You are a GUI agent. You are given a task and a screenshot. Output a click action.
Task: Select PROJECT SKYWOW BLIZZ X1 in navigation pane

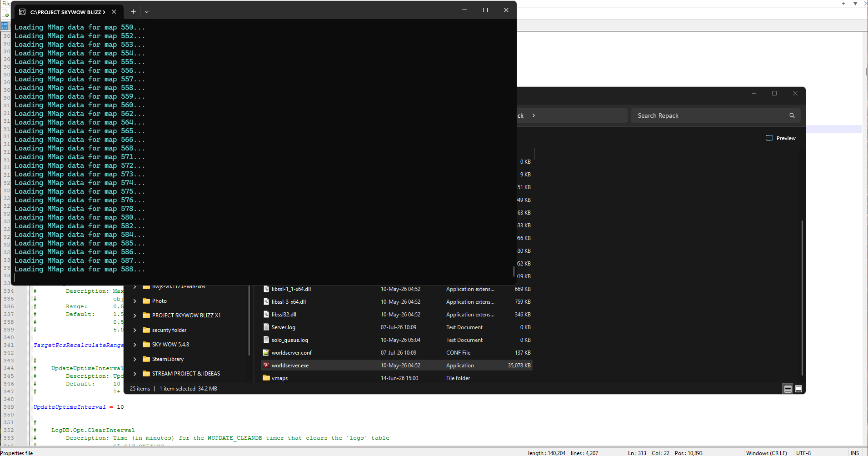point(186,316)
